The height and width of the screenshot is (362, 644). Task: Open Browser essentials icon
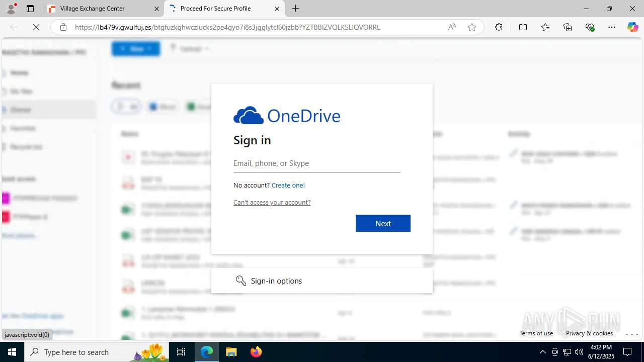tap(590, 27)
